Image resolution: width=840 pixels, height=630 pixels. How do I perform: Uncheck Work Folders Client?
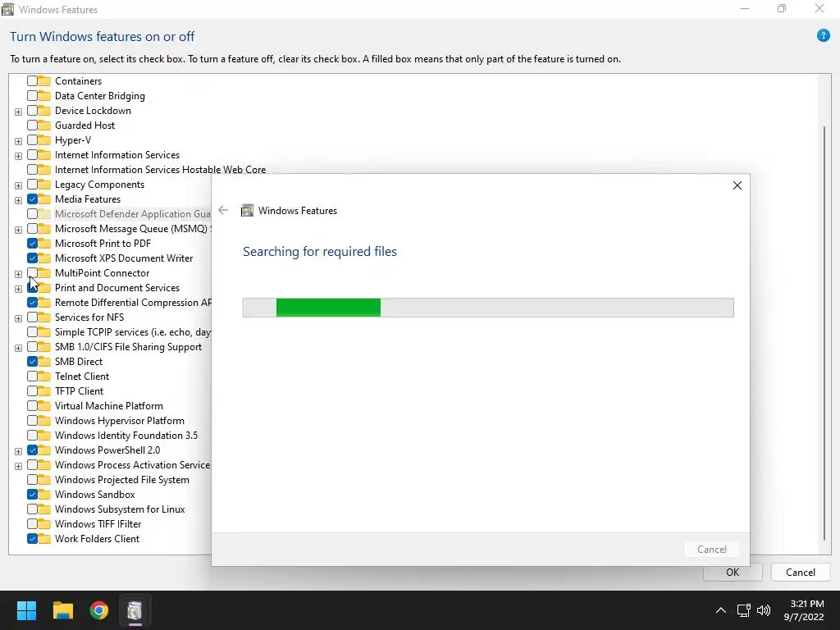[32, 539]
